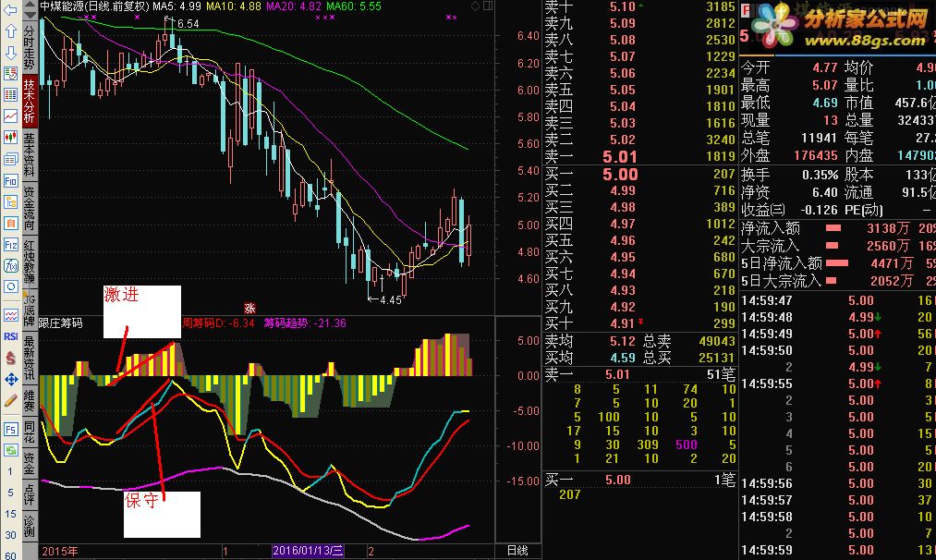Switch to 点评 tab
936x560 pixels.
point(30,493)
